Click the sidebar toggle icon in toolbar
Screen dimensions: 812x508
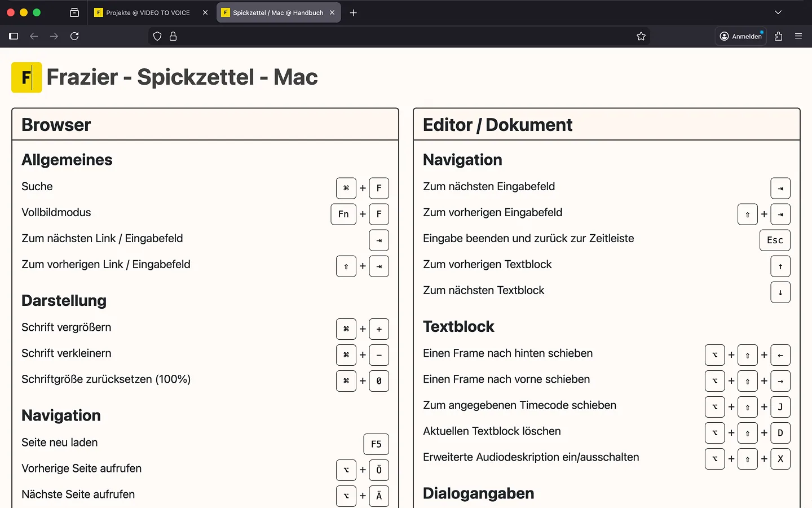click(14, 36)
